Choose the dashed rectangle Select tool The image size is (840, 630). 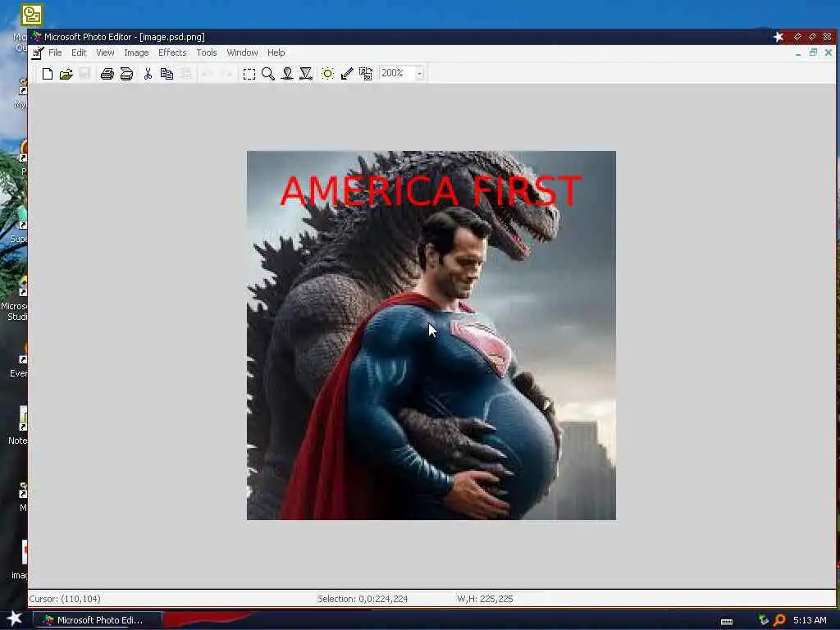pos(249,74)
